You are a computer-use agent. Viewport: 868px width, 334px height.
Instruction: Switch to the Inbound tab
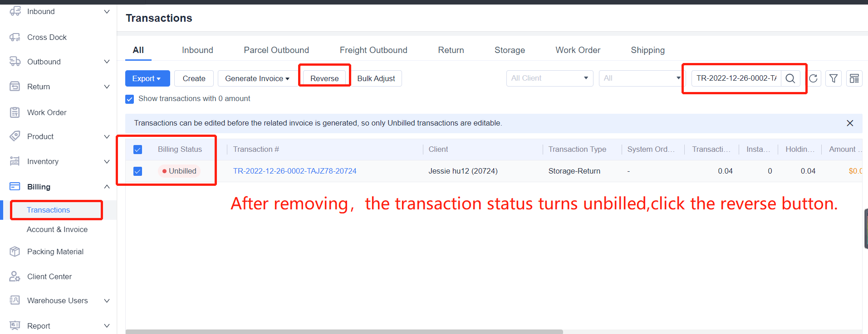[x=197, y=50]
